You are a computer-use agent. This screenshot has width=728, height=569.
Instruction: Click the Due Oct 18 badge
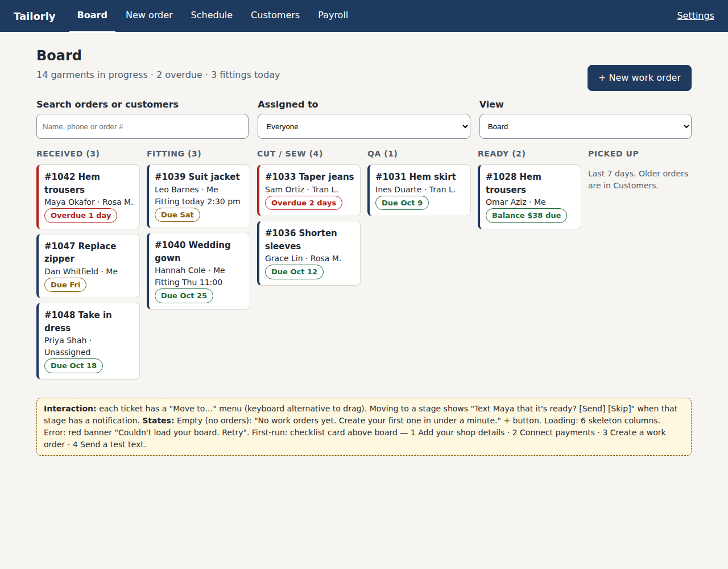74,366
